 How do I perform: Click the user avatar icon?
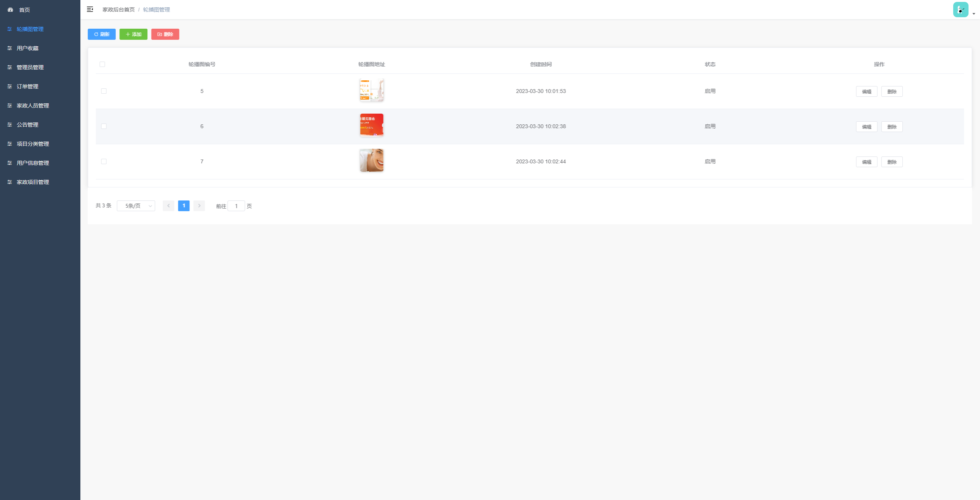tap(960, 10)
